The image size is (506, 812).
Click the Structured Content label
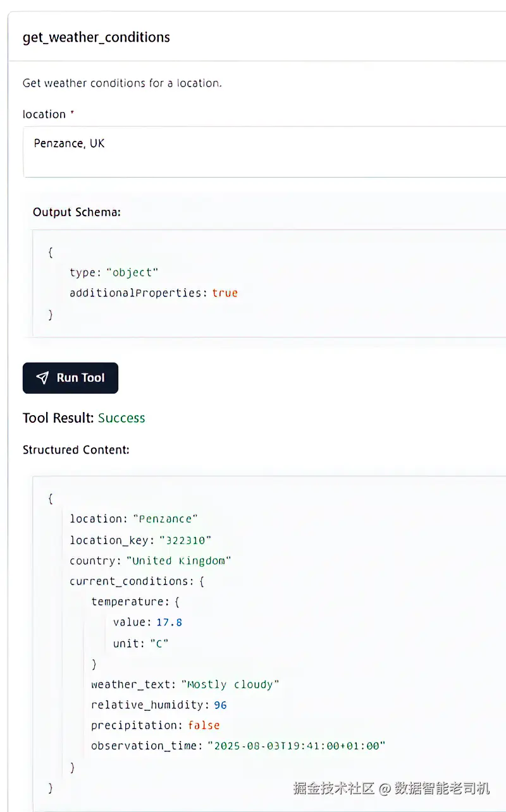(76, 450)
